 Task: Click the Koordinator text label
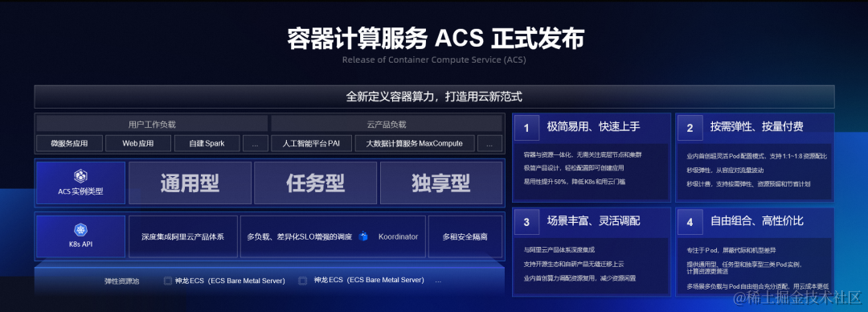click(398, 236)
